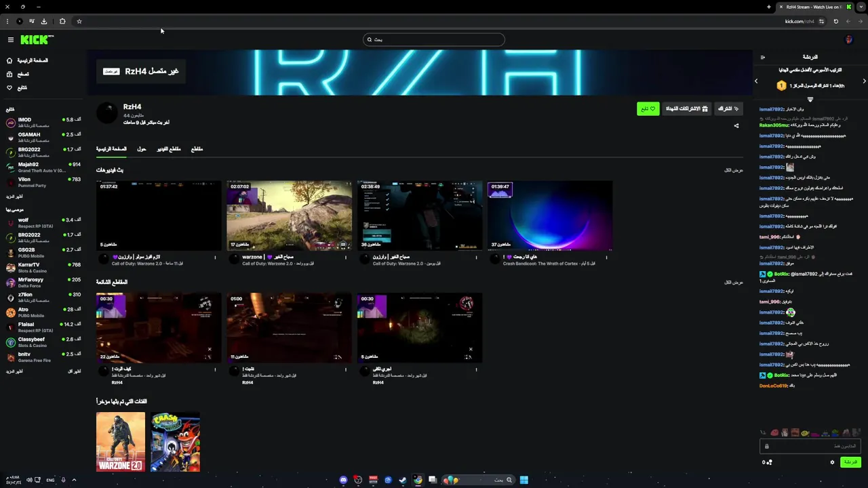Click the user profile avatar at top
This screenshot has width=868, height=488.
pos(848,40)
